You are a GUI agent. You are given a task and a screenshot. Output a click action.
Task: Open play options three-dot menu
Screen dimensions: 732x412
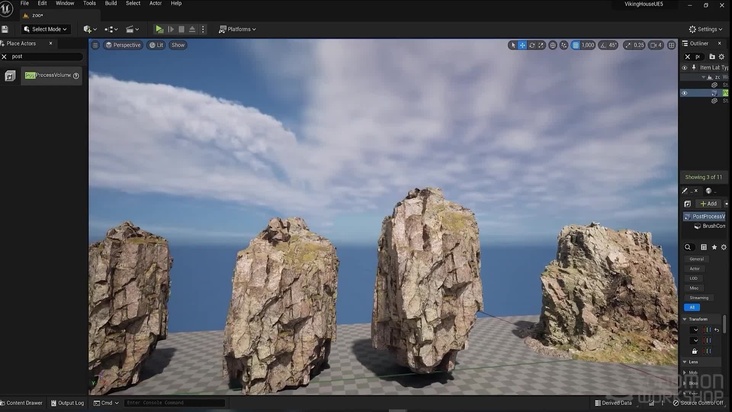coord(203,29)
